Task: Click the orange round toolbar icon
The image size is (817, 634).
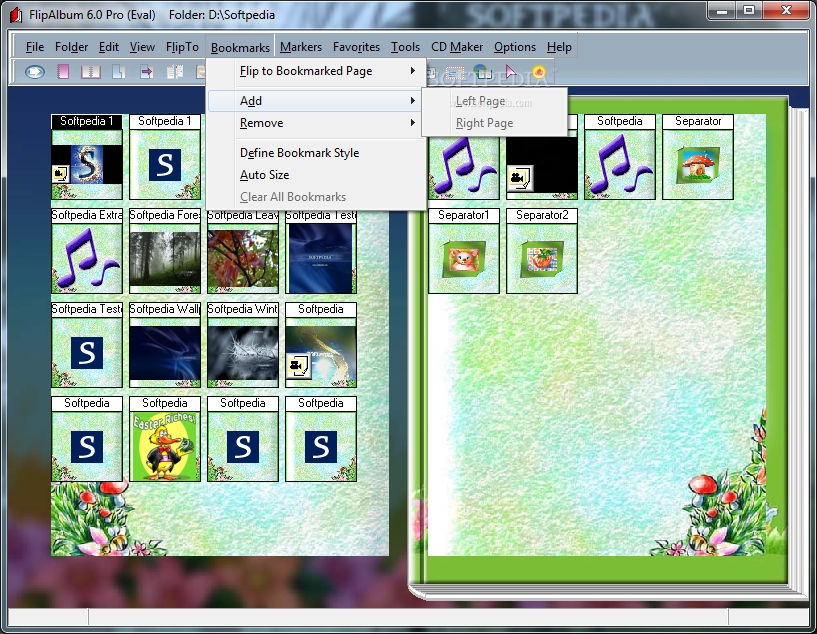Action: click(x=539, y=71)
